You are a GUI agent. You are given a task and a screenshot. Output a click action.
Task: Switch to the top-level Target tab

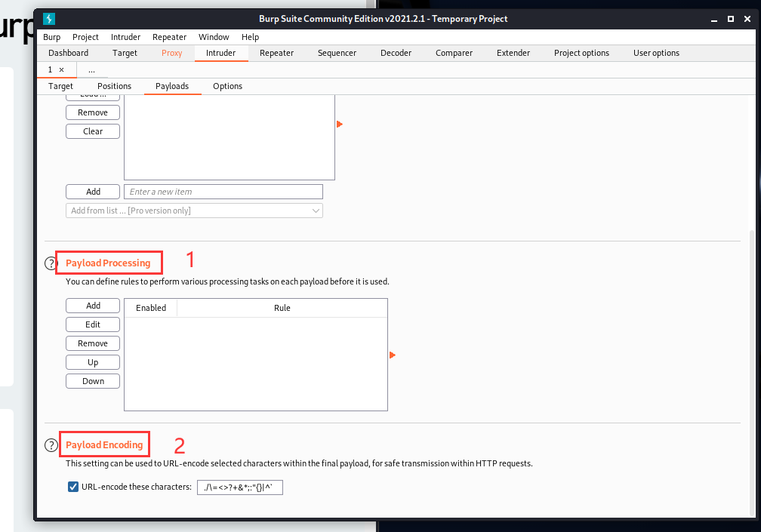pyautogui.click(x=125, y=53)
